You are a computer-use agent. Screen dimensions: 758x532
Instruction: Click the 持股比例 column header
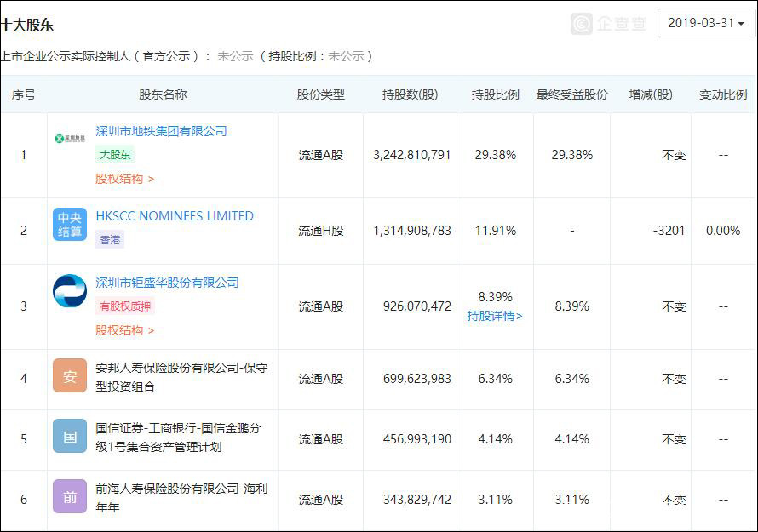[495, 94]
